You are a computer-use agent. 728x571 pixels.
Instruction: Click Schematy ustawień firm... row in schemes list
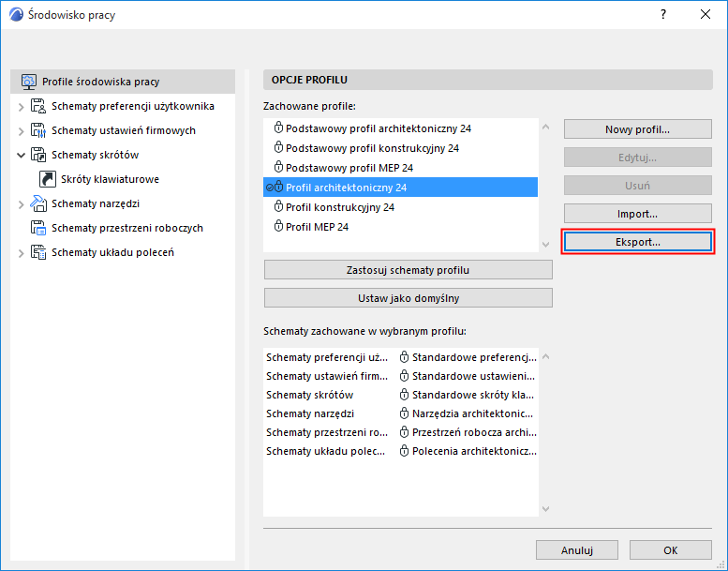(x=401, y=376)
